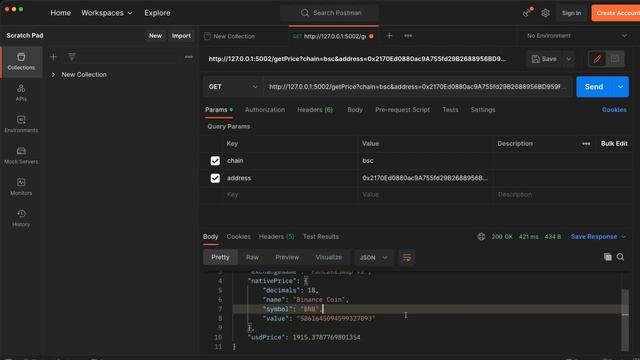Add a new request tab with plus

(x=389, y=36)
